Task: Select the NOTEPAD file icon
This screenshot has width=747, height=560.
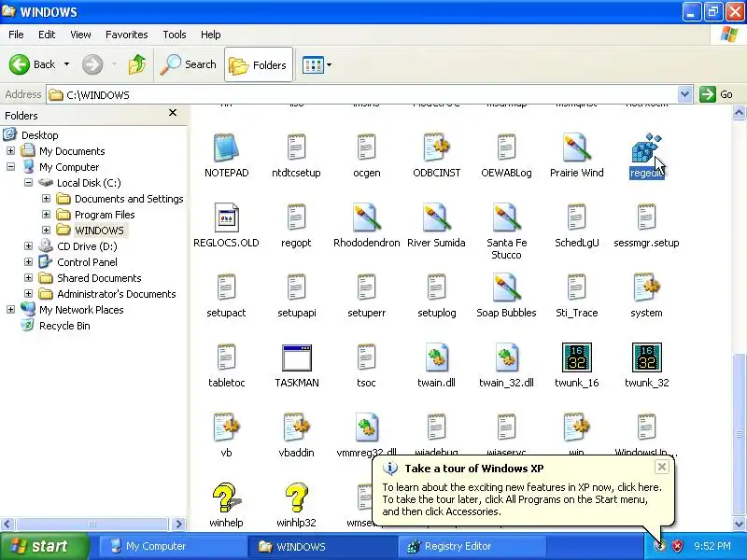Action: click(x=226, y=147)
